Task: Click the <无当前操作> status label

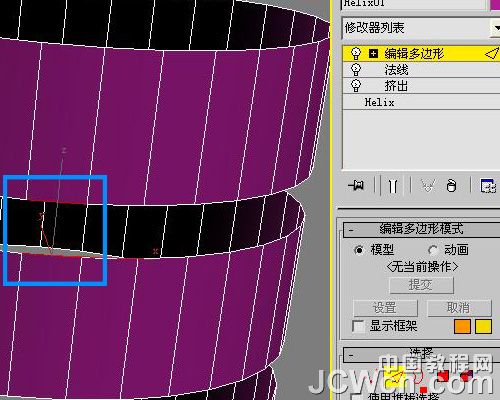Action: pyautogui.click(x=422, y=267)
